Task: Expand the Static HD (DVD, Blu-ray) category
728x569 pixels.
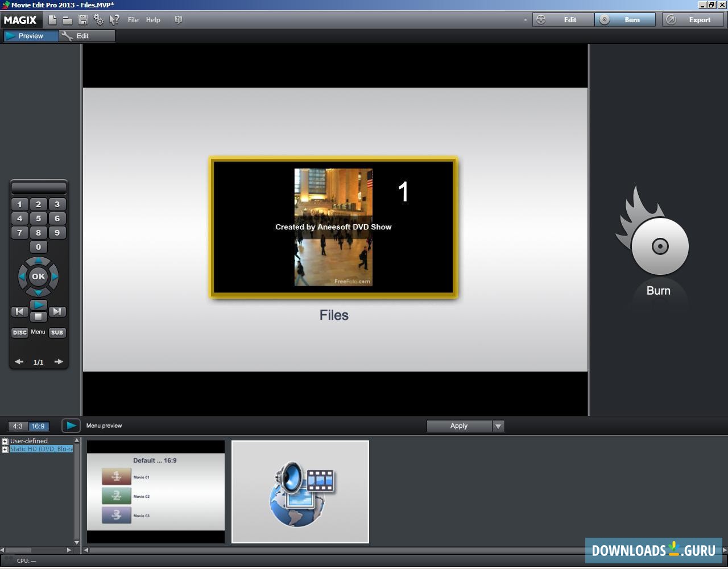Action: click(x=5, y=449)
